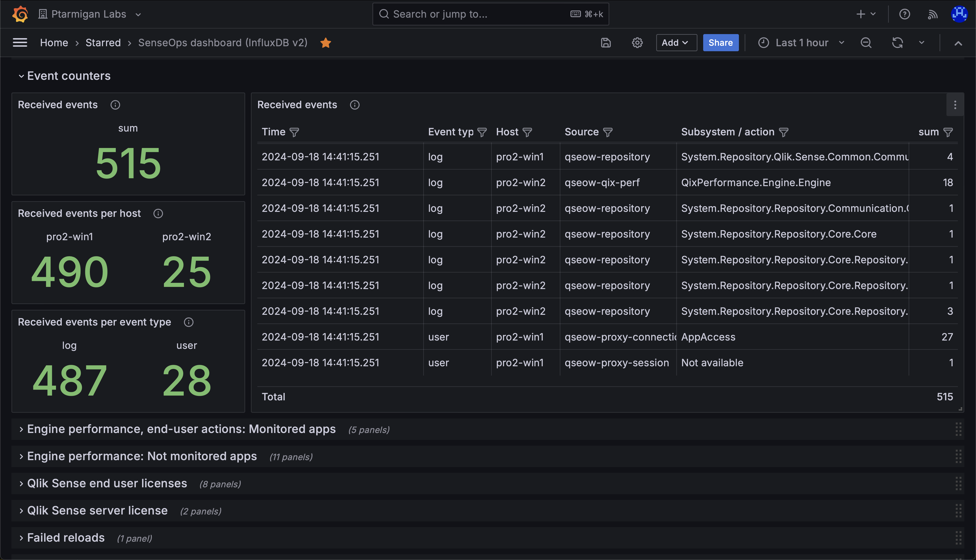Viewport: 976px width, 560px height.
Task: Select the qseow-proxy-session source cell
Action: (618, 363)
